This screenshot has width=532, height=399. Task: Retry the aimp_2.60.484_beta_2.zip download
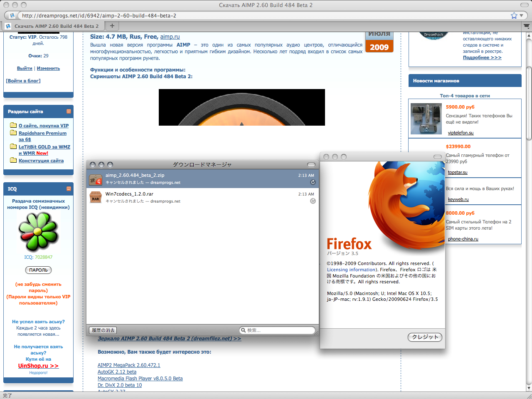[x=313, y=182]
